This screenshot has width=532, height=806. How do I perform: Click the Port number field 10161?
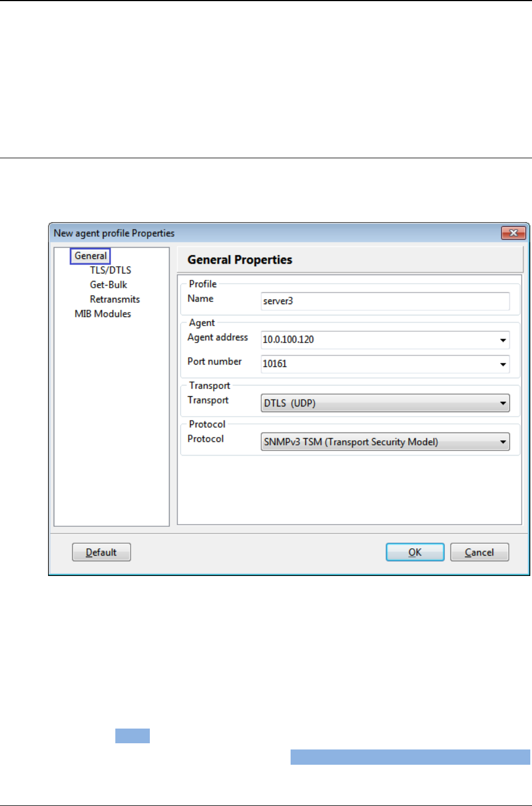coord(385,364)
